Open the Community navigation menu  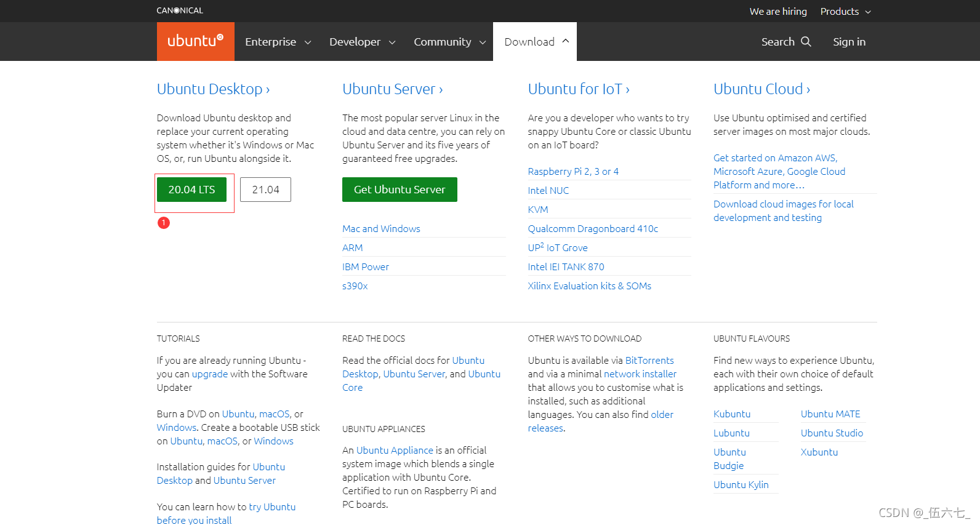click(450, 41)
